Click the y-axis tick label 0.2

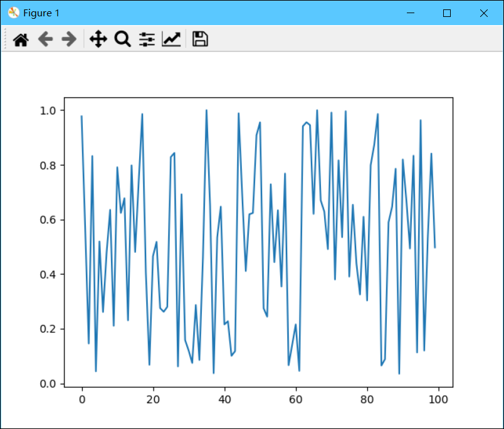[x=48, y=329]
